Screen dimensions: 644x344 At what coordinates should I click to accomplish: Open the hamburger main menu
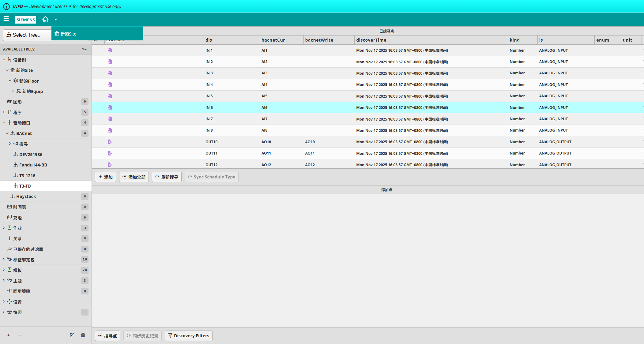(6, 19)
